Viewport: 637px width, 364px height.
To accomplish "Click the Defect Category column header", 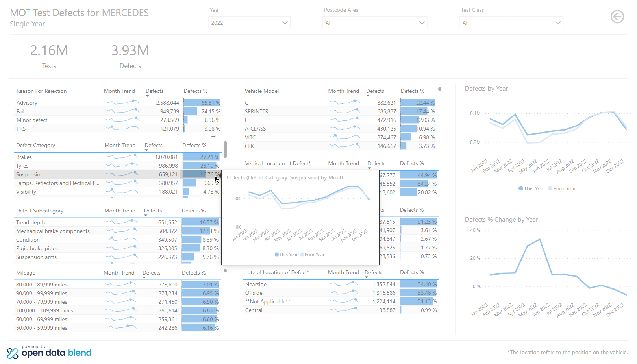I will tap(35, 145).
